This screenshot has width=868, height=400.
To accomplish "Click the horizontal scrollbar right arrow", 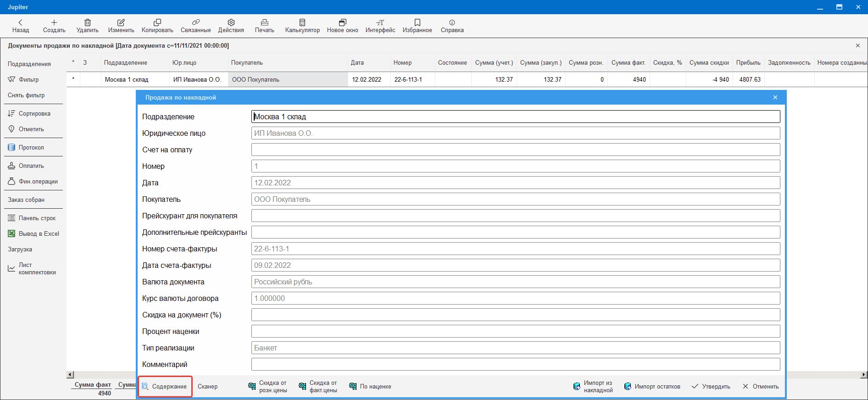I will (864, 375).
